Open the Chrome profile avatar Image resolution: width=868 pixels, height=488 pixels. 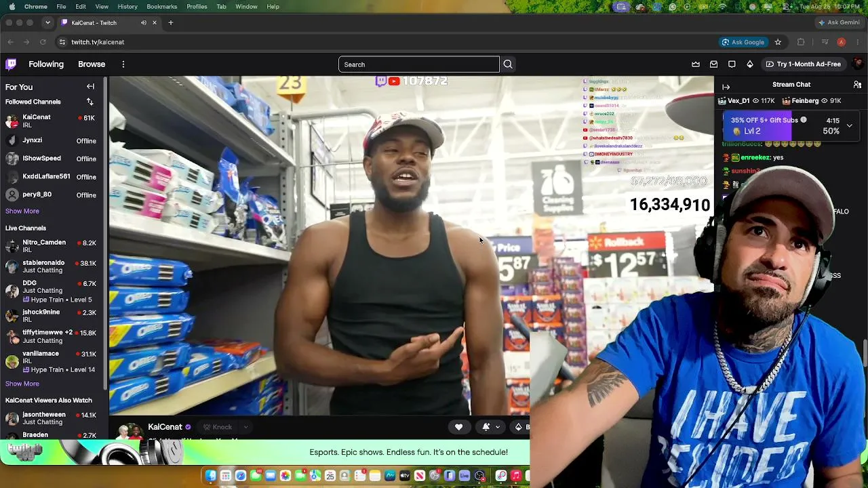pyautogui.click(x=841, y=42)
